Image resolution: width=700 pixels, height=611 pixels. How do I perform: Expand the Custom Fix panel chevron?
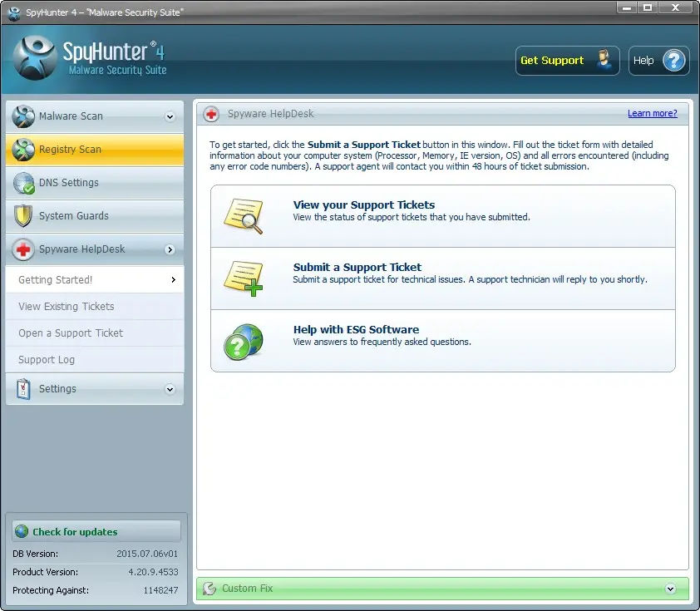(670, 589)
